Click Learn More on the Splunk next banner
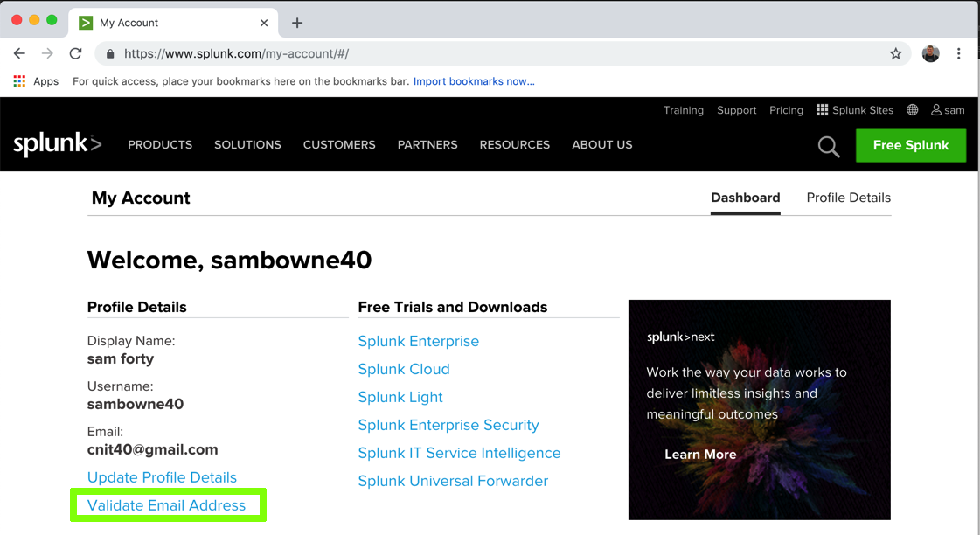The height and width of the screenshot is (535, 980). pos(700,455)
